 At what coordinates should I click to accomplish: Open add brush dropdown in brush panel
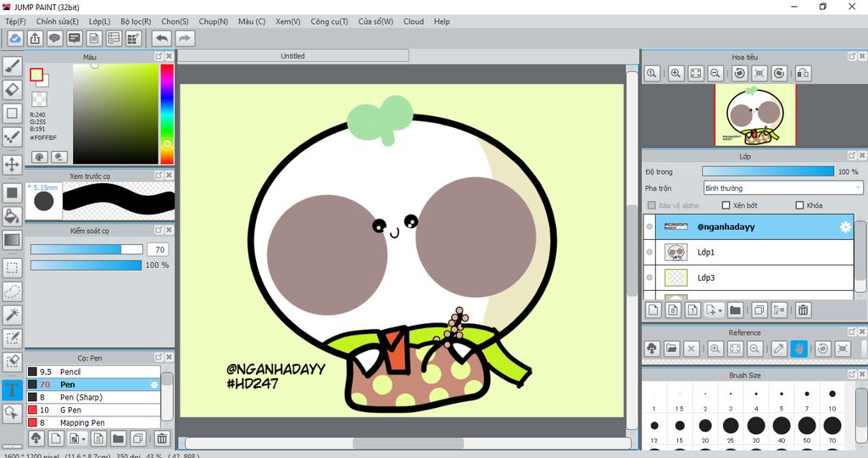click(84, 439)
